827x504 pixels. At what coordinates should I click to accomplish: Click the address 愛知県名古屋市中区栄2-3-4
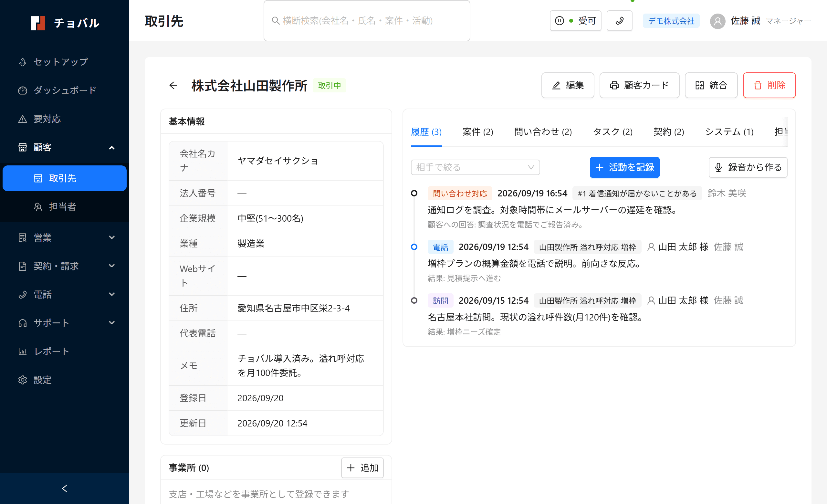coord(293,308)
